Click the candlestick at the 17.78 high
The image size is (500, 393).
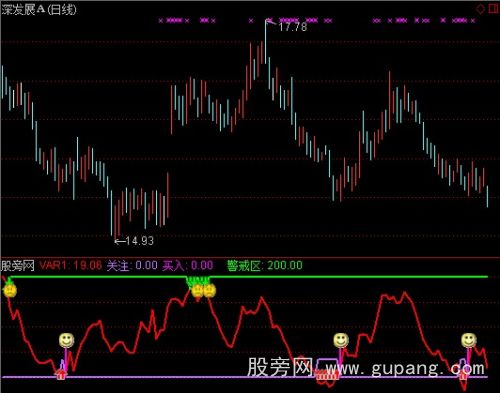[266, 42]
